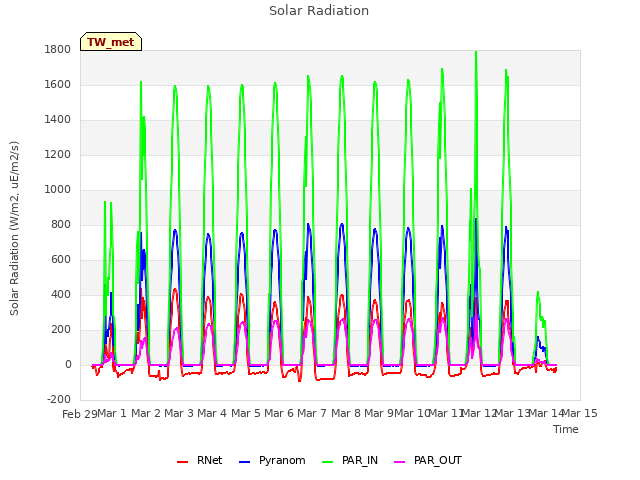640x480 pixels.
Task: Click the Solar Radiation y-axis label
Action: 14,228
